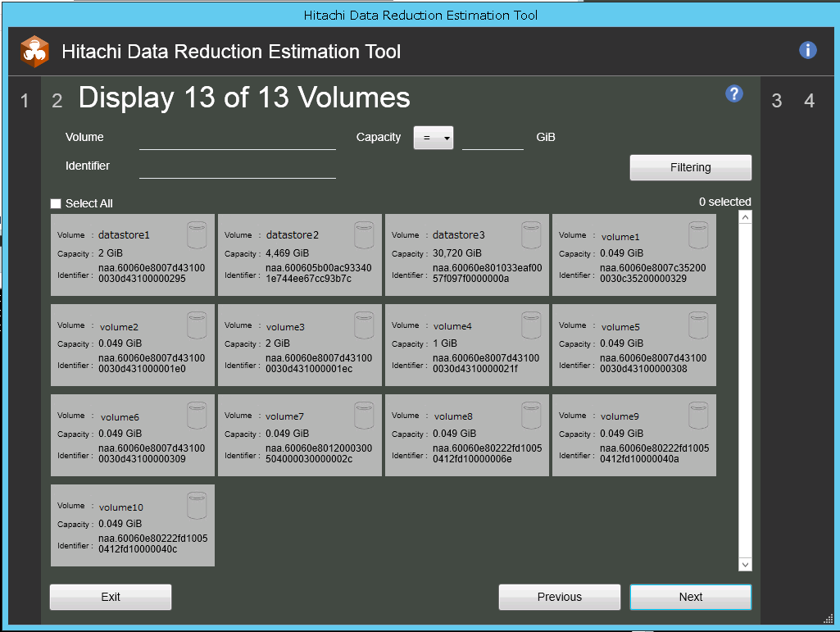The image size is (840, 632).
Task: Select the volume8 name text
Action: 453,416
